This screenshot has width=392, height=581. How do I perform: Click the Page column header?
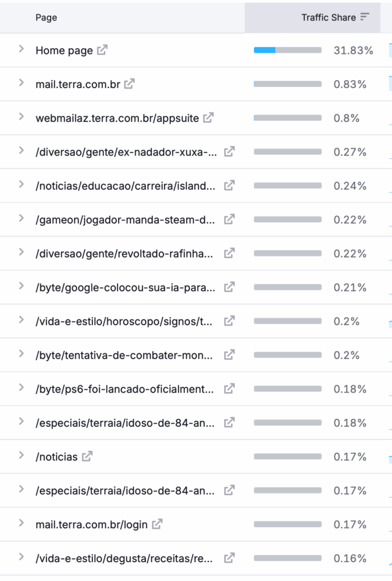[x=46, y=18]
